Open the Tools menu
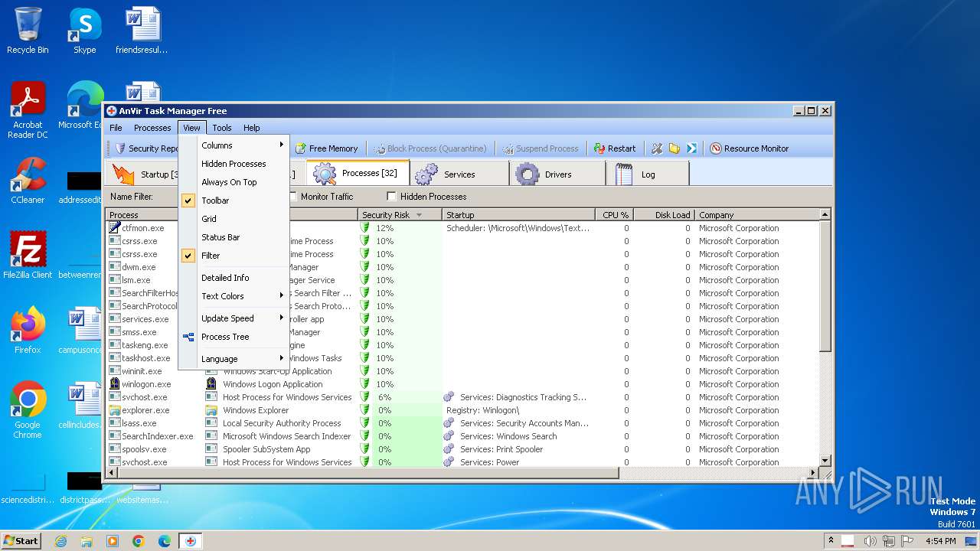Screen dimensions: 980x551 pyautogui.click(x=222, y=128)
